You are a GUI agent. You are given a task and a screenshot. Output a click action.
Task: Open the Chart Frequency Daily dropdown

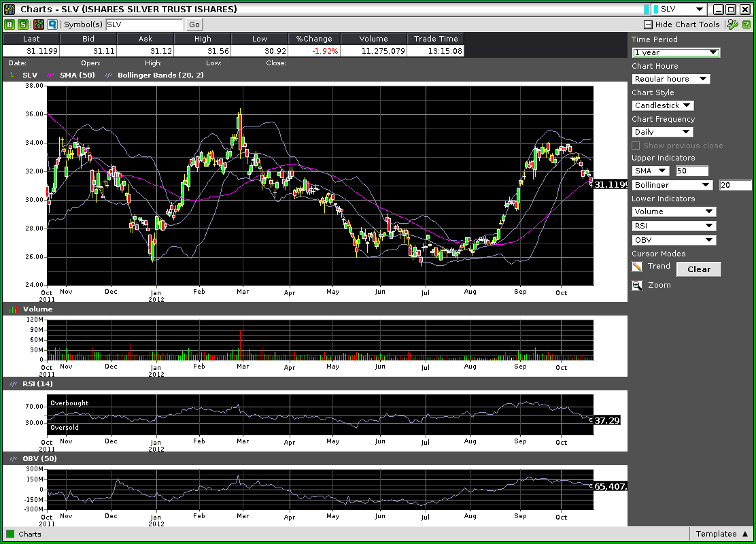(662, 132)
